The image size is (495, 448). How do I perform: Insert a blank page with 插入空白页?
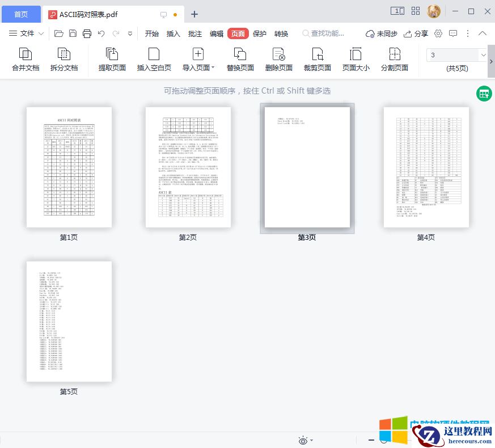pyautogui.click(x=154, y=59)
